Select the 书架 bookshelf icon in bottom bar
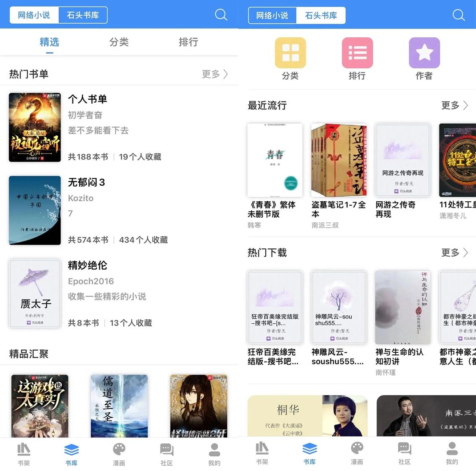Viewport: 476px width, 471px height. 24,453
